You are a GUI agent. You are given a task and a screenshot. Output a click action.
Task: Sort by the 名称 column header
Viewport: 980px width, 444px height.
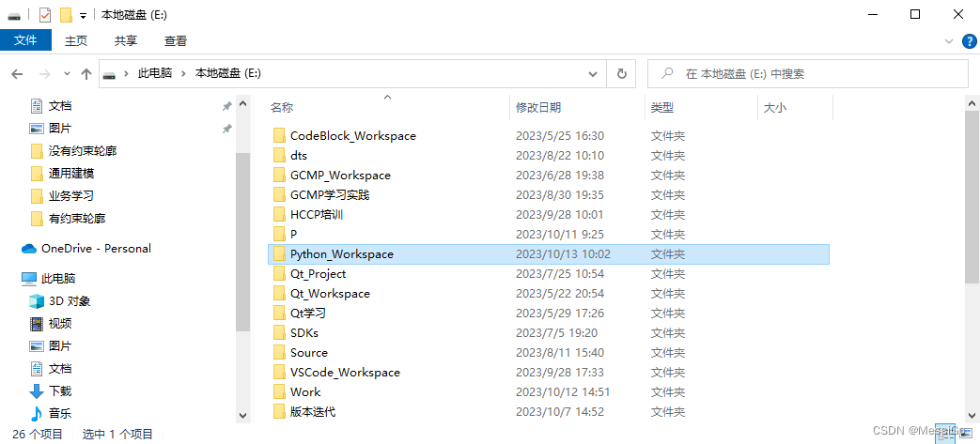coord(281,107)
